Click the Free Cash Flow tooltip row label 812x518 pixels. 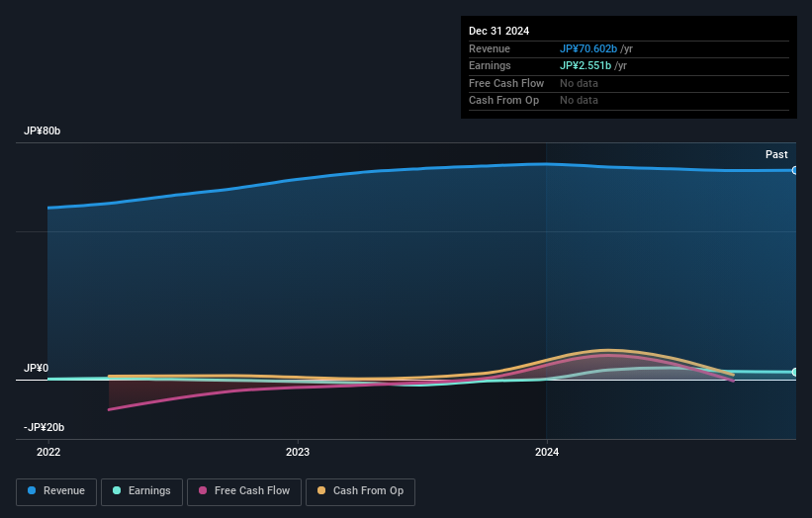[506, 83]
